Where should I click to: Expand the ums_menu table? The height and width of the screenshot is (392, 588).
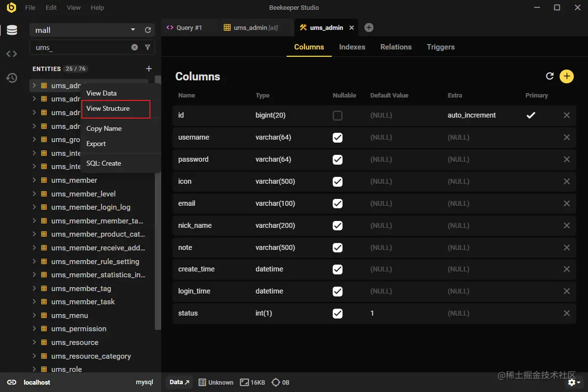coord(34,316)
